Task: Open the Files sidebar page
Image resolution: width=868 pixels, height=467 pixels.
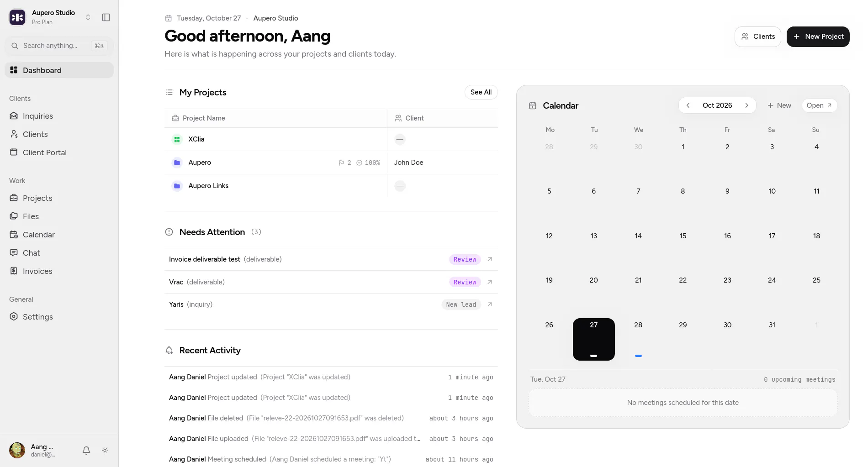Action: [x=59, y=216]
